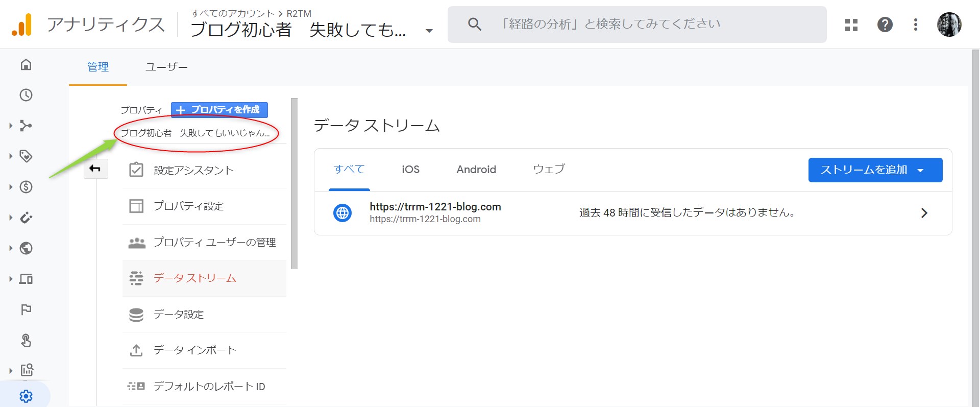
Task: Switch to the ユーザー tab
Action: tap(166, 67)
